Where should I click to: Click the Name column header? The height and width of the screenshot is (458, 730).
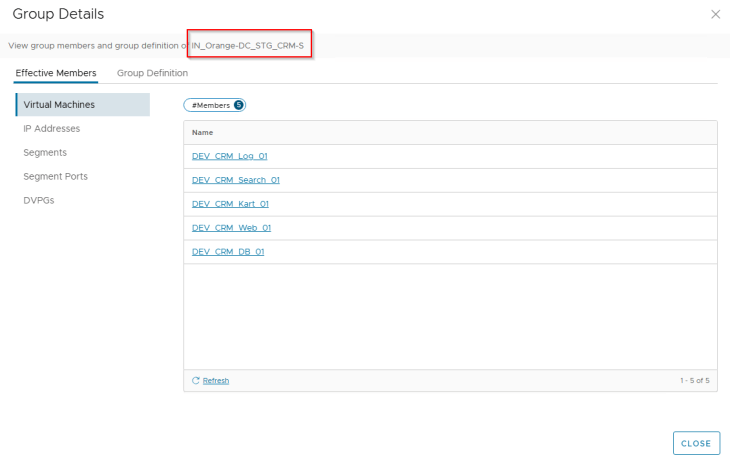(x=202, y=132)
